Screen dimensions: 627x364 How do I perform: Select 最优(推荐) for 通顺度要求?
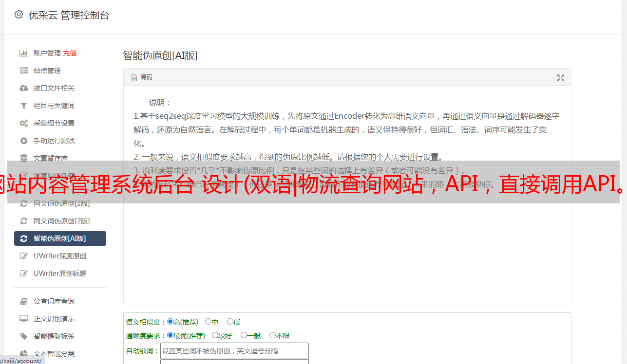[170, 335]
